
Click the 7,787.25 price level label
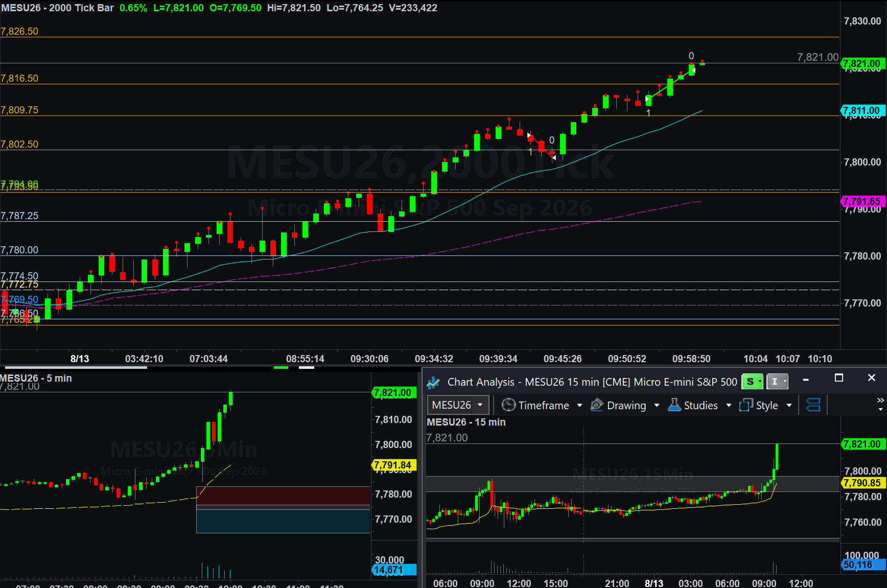coord(19,216)
